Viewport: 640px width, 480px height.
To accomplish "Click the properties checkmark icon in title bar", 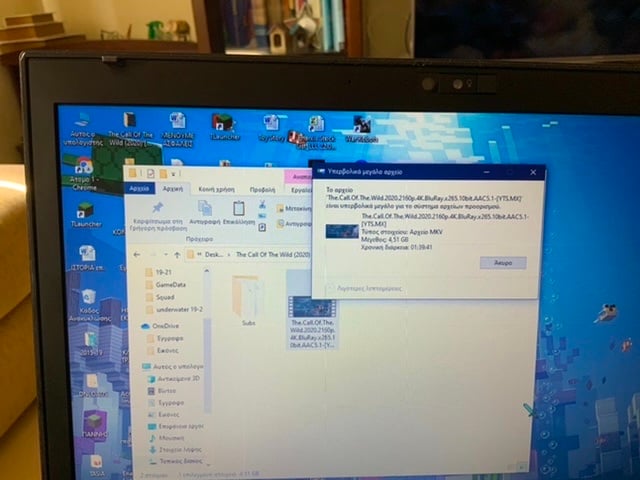I will click(x=151, y=173).
